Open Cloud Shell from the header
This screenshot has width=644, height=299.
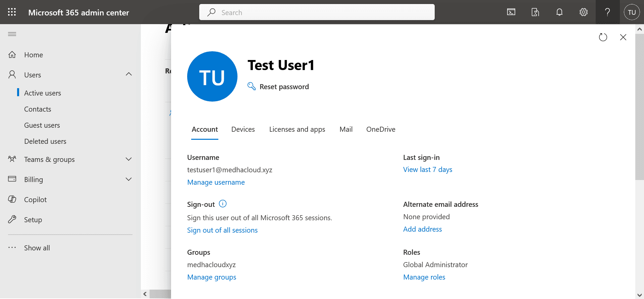point(511,12)
